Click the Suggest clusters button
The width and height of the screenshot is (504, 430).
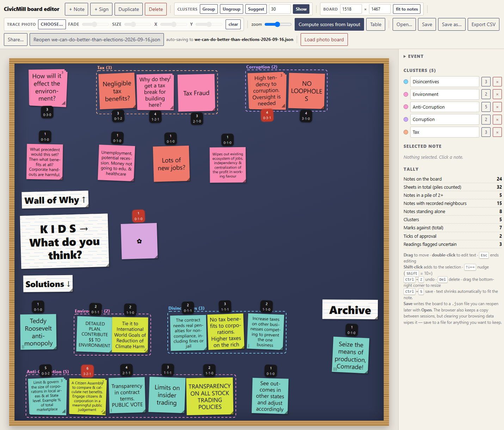(x=256, y=9)
